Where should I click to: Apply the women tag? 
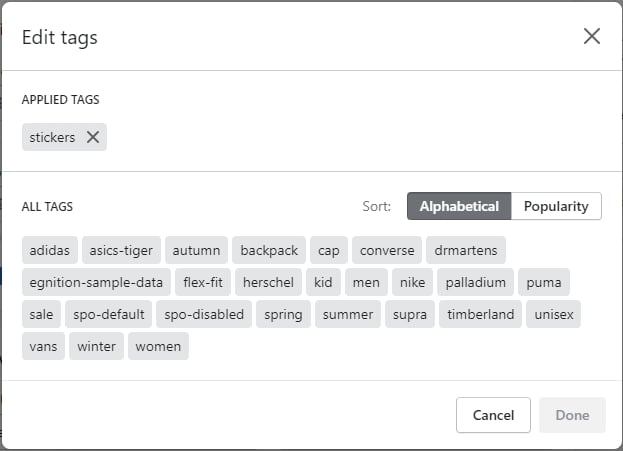(x=158, y=346)
